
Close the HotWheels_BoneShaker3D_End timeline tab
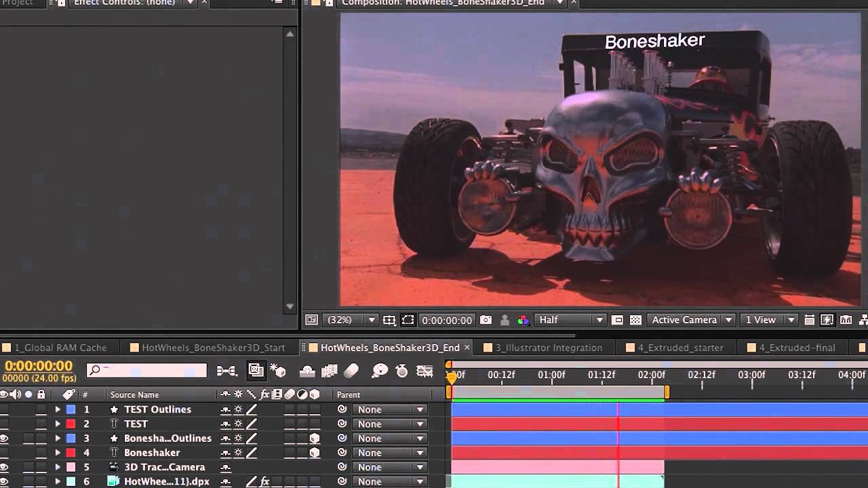[x=467, y=348]
